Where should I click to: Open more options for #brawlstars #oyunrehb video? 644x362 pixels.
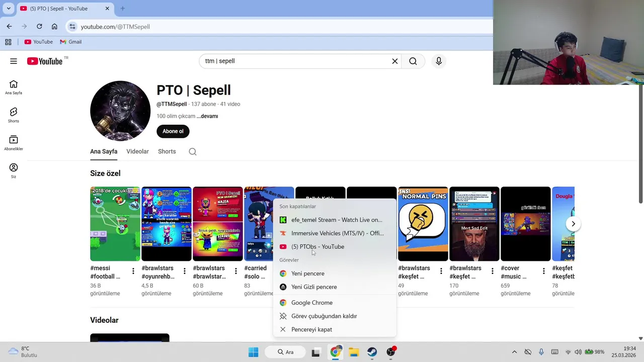(x=185, y=271)
